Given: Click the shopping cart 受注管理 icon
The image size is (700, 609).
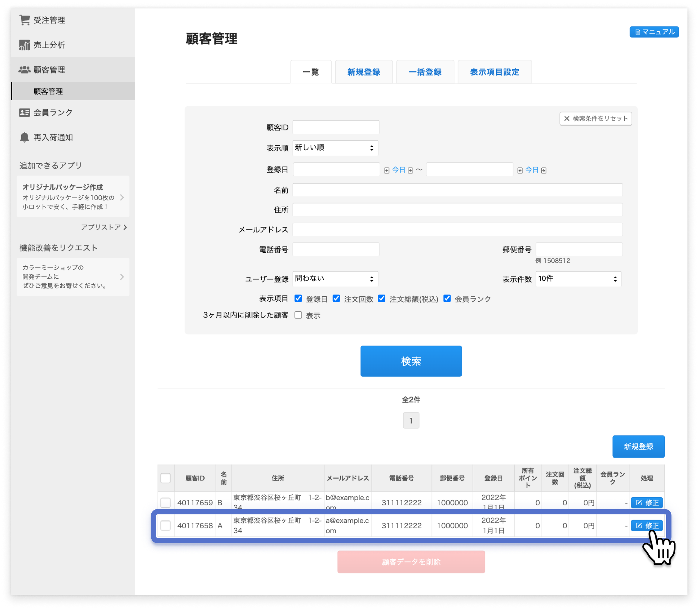Looking at the screenshot, I should point(24,20).
